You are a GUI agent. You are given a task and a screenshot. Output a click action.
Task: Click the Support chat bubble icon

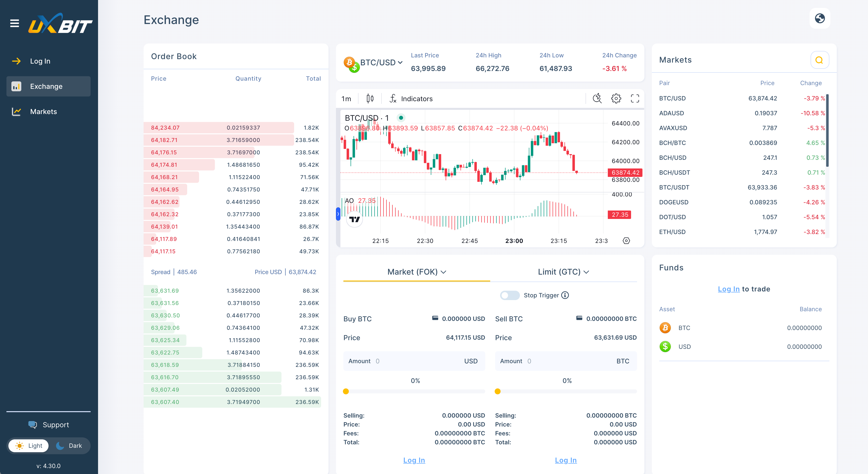[x=32, y=425]
